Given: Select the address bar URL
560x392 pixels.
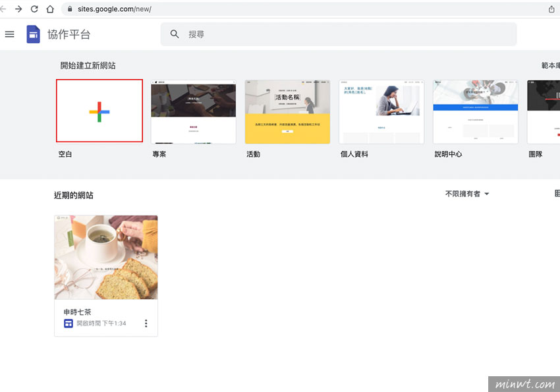Looking at the screenshot, I should (x=114, y=9).
